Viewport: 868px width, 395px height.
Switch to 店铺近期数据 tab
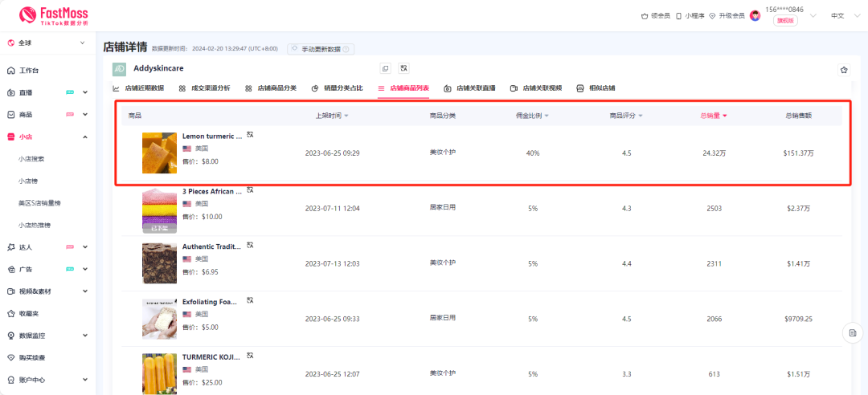click(138, 88)
